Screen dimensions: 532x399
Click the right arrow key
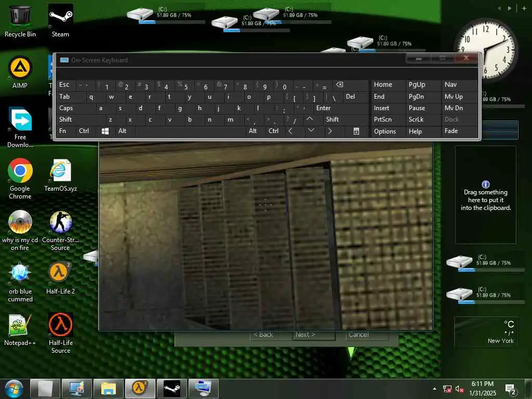coord(330,131)
